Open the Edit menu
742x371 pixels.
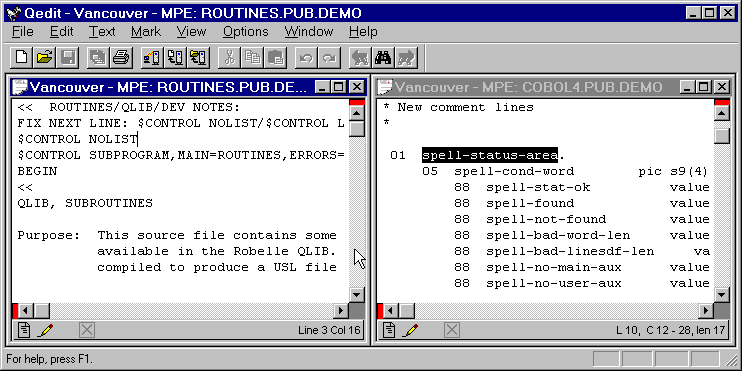[62, 32]
